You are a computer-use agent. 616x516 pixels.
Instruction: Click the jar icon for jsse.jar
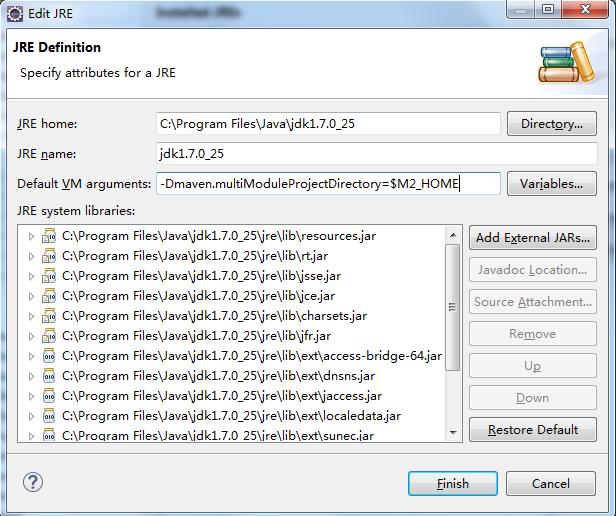49,276
